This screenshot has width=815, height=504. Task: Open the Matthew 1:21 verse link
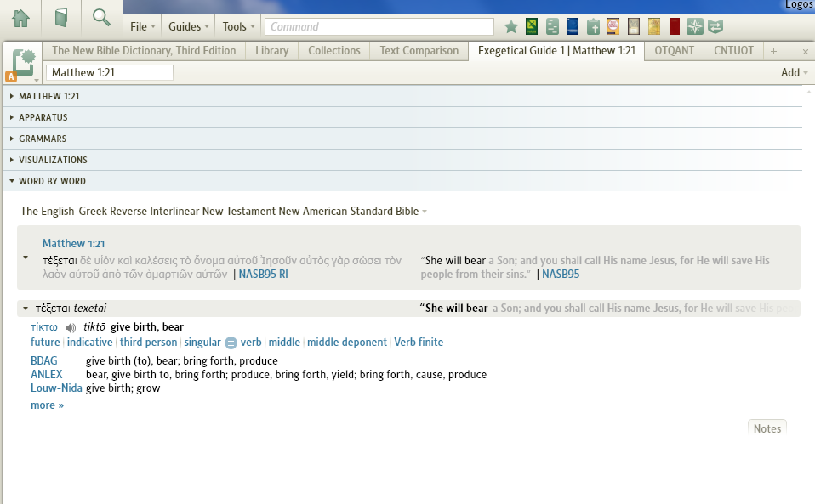tap(73, 243)
